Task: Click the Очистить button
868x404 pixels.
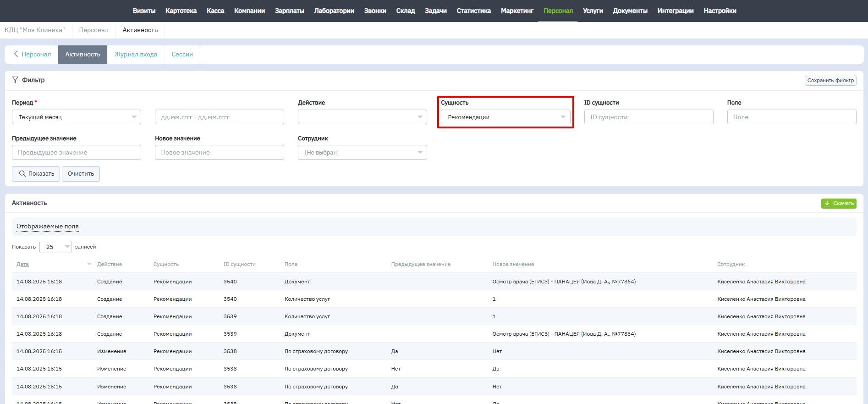Action: tap(81, 174)
